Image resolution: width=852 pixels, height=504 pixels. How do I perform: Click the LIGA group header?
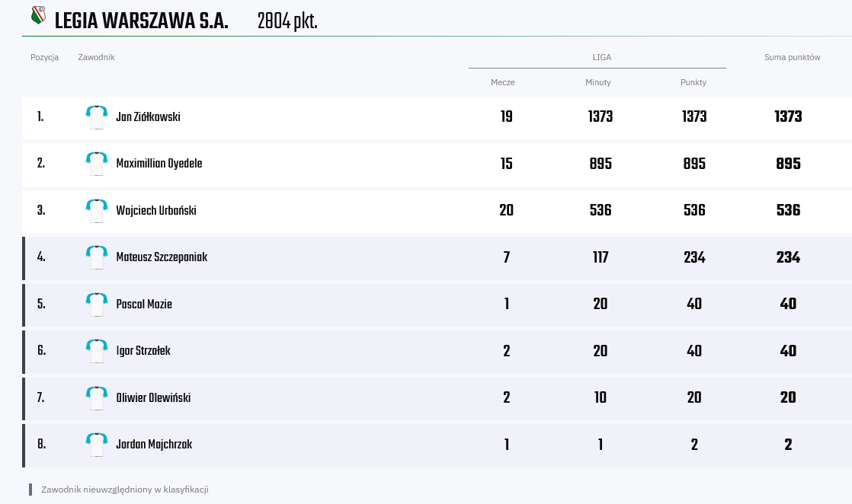pyautogui.click(x=601, y=57)
